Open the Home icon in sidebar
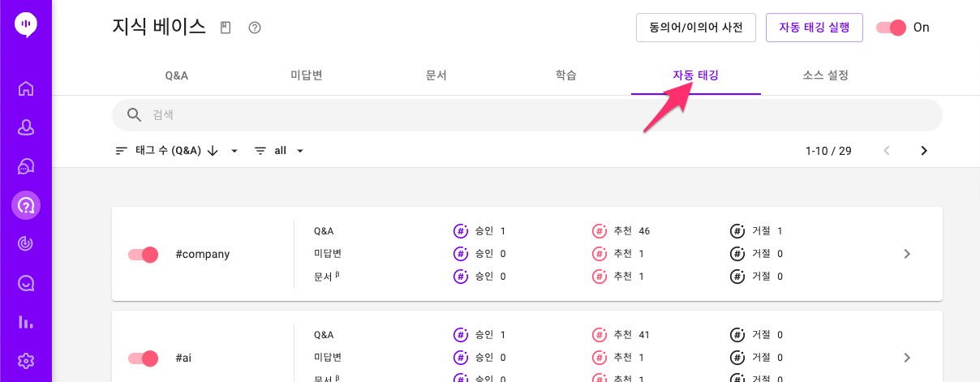The height and width of the screenshot is (382, 980). coord(26,88)
